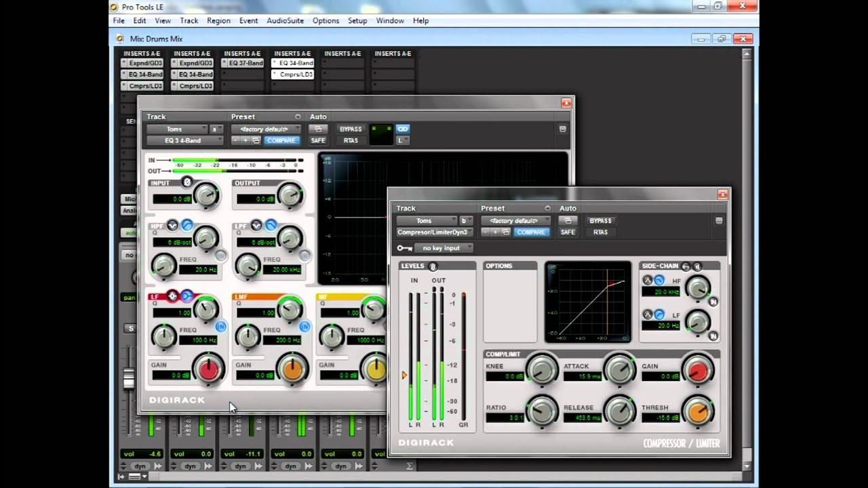Open the Window menu
The image size is (868, 488).
point(390,21)
